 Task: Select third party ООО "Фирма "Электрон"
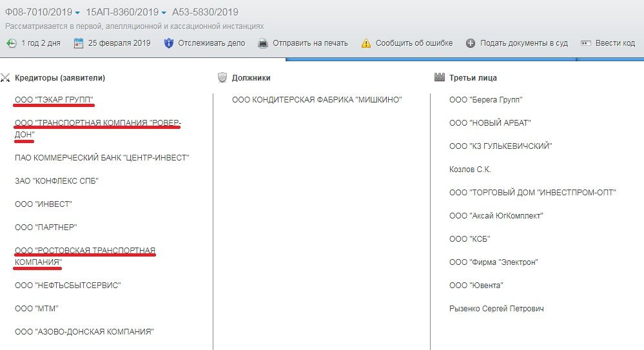coord(494,262)
